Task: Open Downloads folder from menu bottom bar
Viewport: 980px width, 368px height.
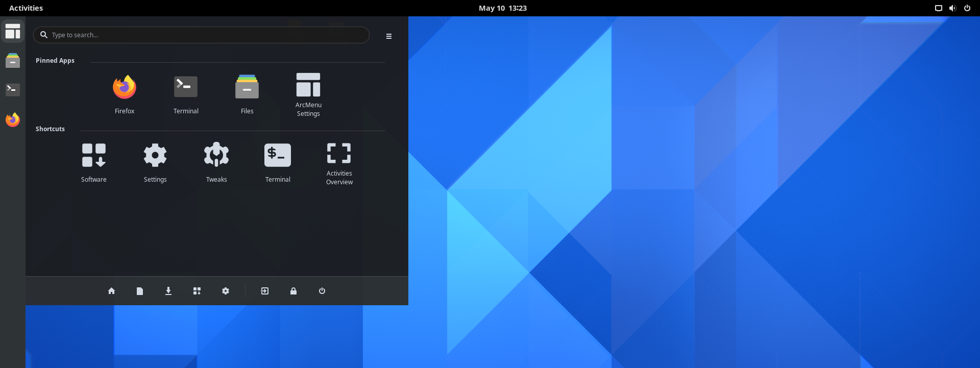Action: coord(168,291)
